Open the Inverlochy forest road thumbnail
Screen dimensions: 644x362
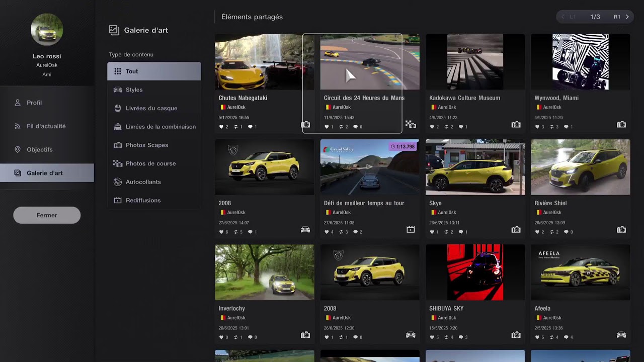coord(265,273)
